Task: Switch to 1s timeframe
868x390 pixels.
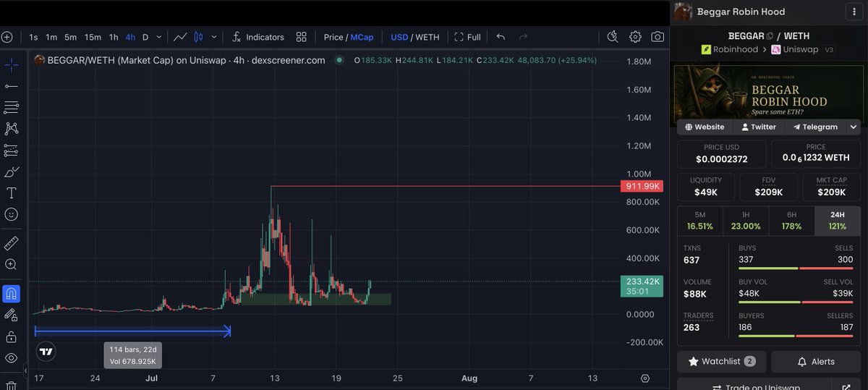Action: pos(33,37)
